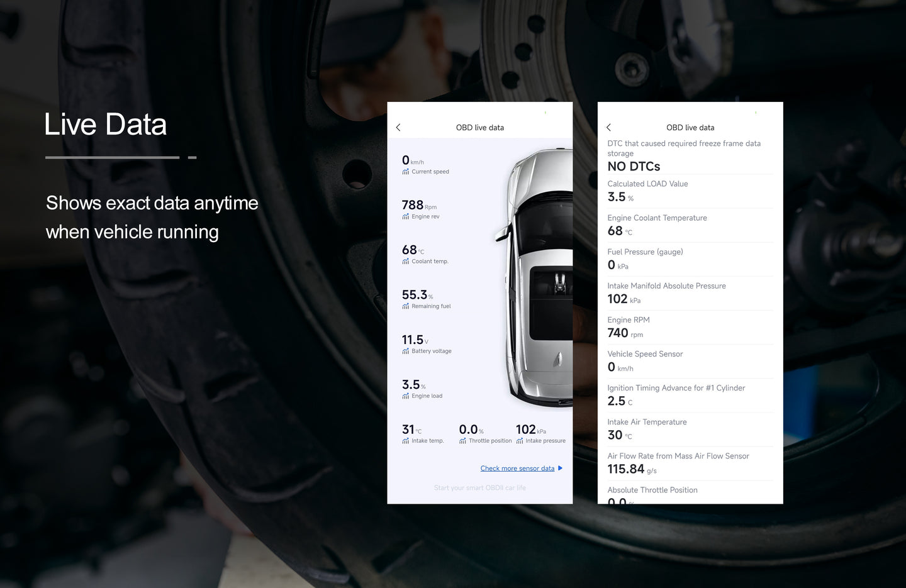Tap chart icon beside Current speed

pos(406,172)
